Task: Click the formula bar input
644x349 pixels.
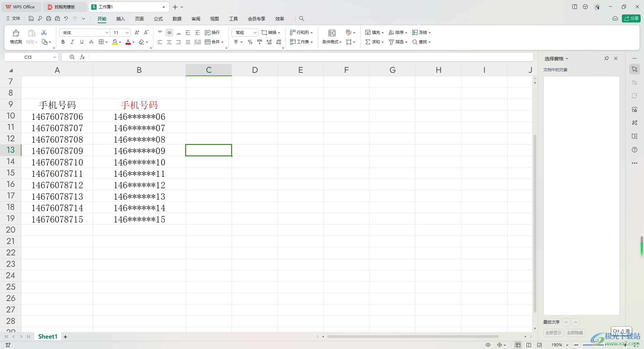Action: click(x=311, y=57)
